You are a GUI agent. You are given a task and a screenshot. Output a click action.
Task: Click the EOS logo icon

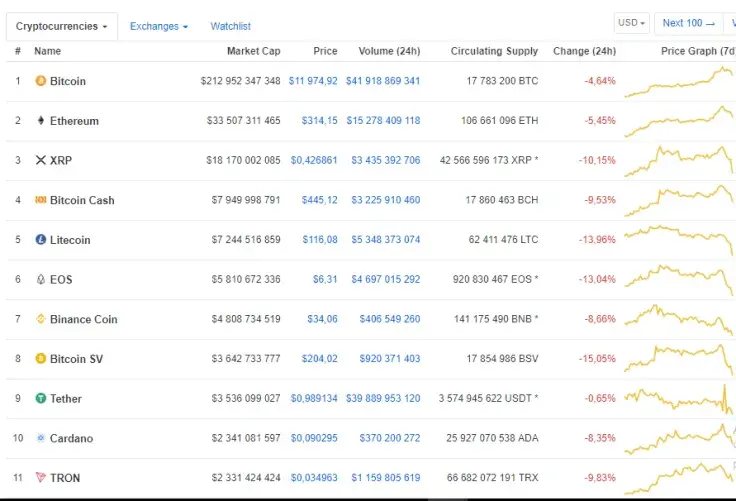(x=41, y=280)
